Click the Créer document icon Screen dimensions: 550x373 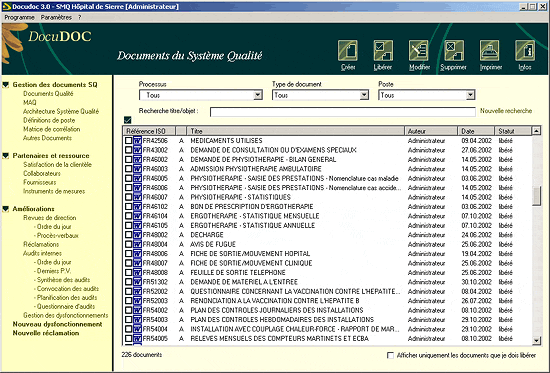coord(348,51)
